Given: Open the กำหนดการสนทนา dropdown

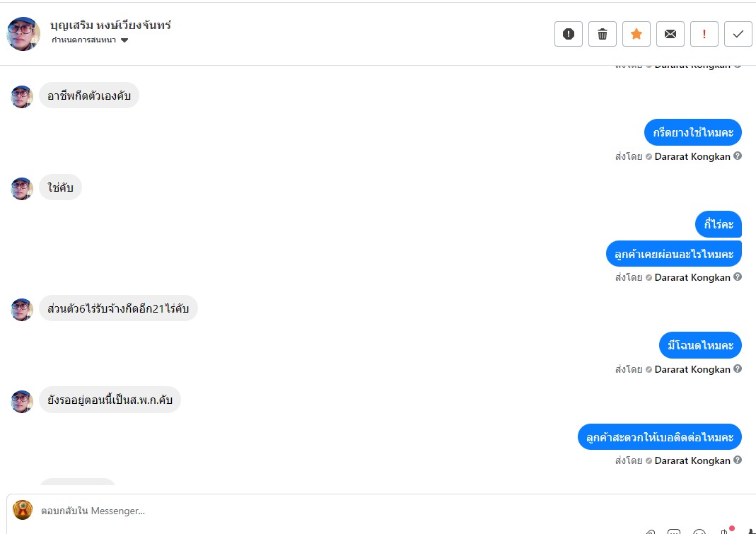Looking at the screenshot, I should pyautogui.click(x=90, y=40).
